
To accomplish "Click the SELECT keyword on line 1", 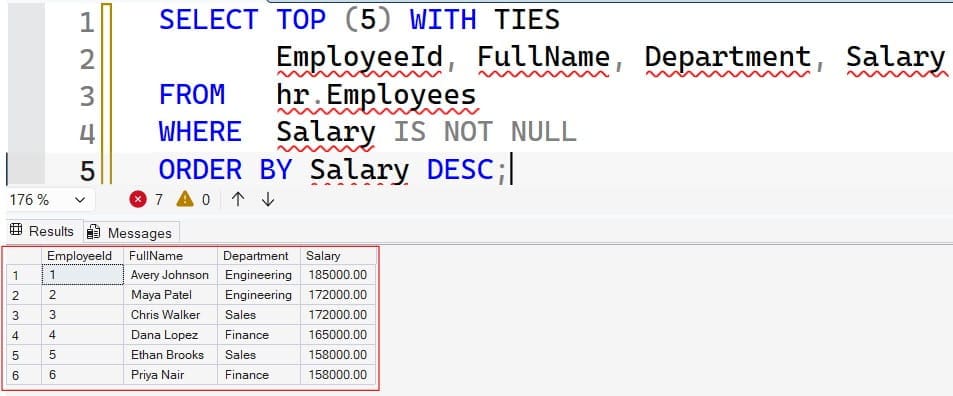I will pos(208,20).
